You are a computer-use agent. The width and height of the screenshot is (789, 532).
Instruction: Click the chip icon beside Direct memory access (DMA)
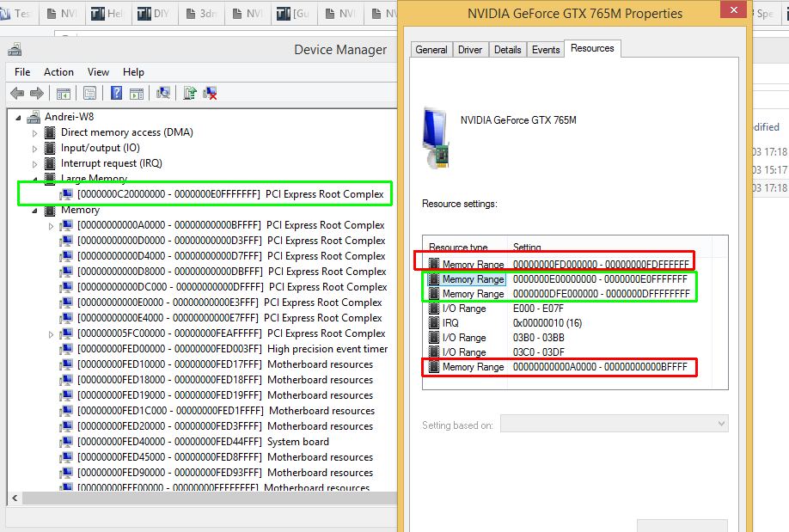click(x=50, y=132)
